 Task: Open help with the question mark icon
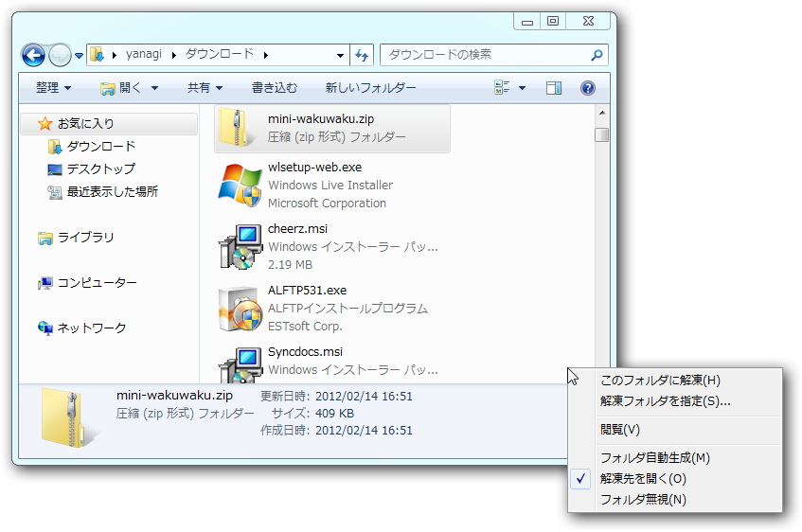(588, 88)
